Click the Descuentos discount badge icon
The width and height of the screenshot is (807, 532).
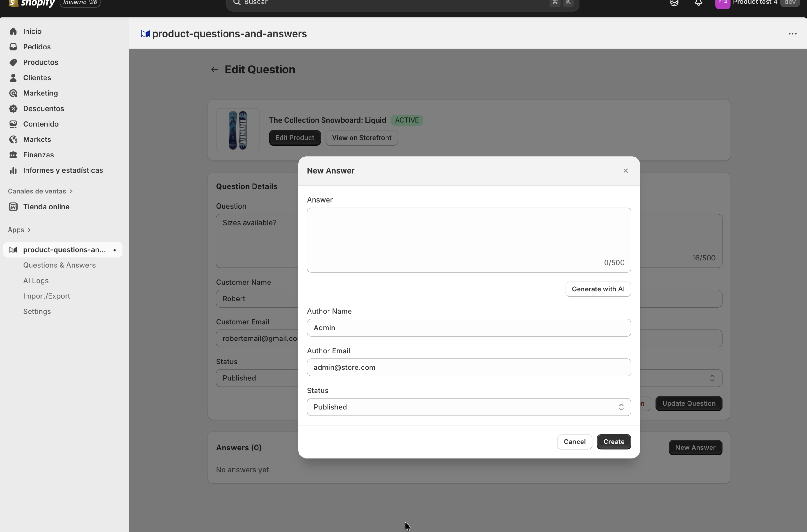point(13,109)
